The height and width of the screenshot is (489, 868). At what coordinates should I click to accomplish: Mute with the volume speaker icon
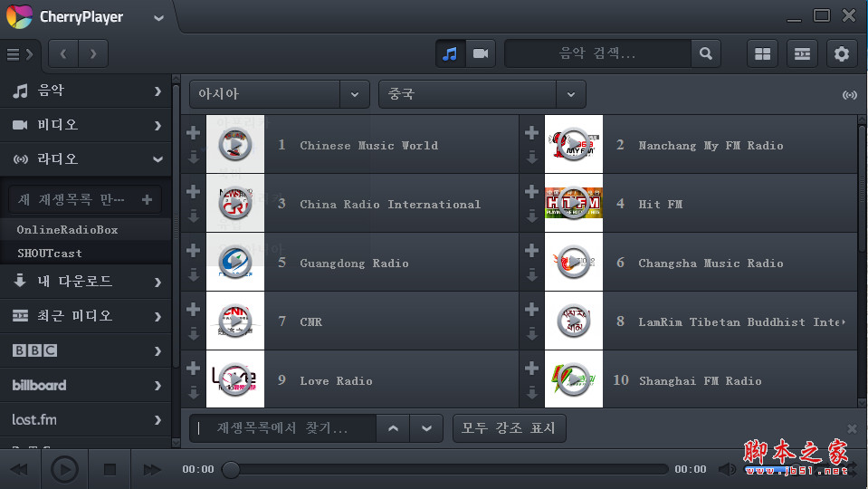[727, 470]
